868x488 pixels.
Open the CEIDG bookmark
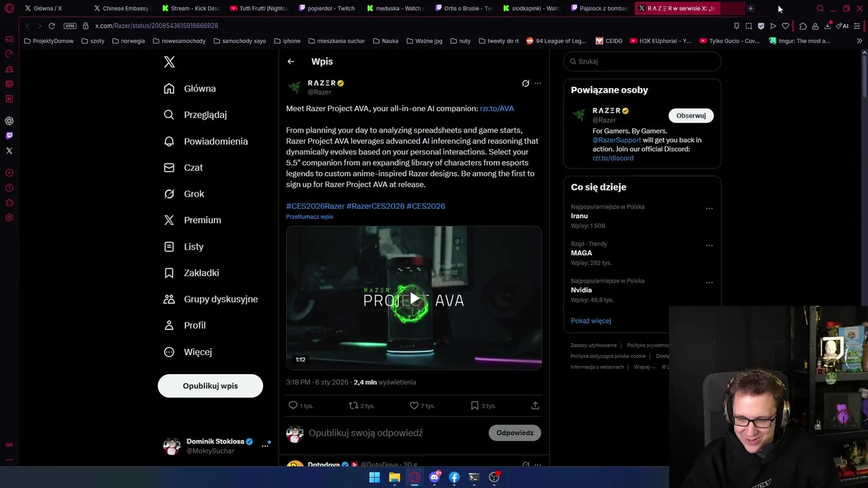click(609, 41)
